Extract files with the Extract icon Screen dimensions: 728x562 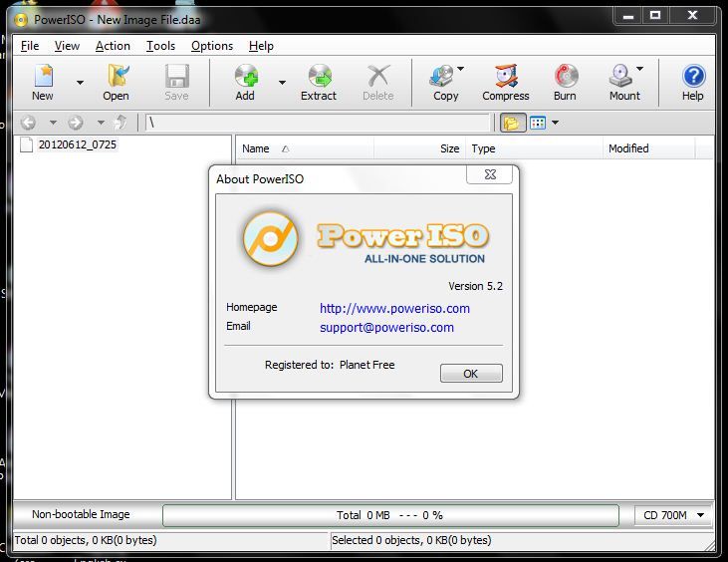point(319,83)
